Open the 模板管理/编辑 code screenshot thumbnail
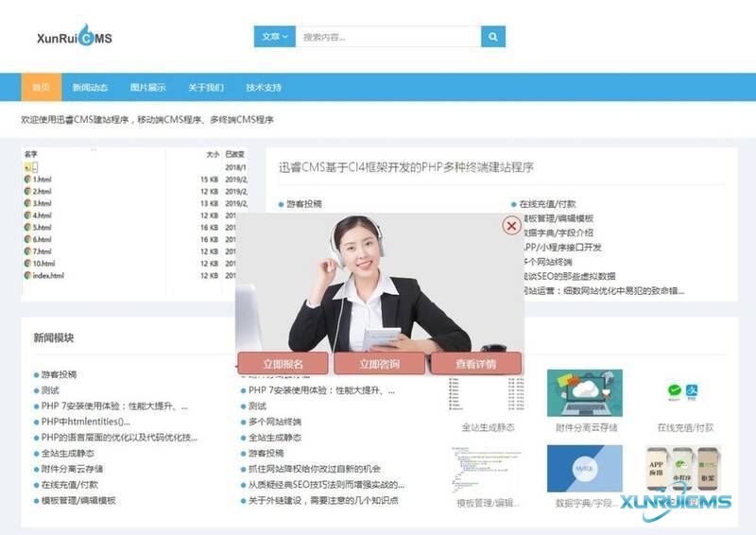This screenshot has height=535, width=756. point(487,469)
